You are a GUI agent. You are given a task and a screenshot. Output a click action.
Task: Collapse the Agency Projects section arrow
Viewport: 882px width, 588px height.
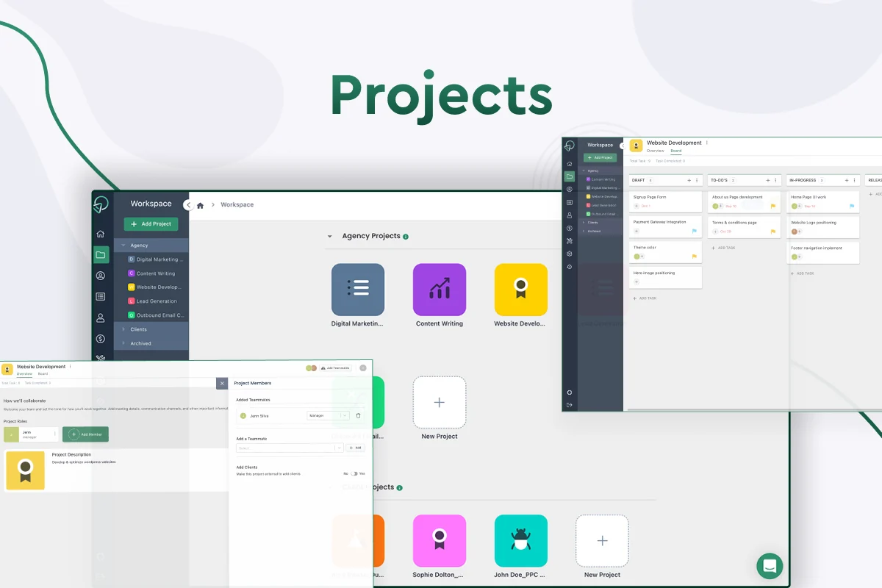[x=329, y=237]
